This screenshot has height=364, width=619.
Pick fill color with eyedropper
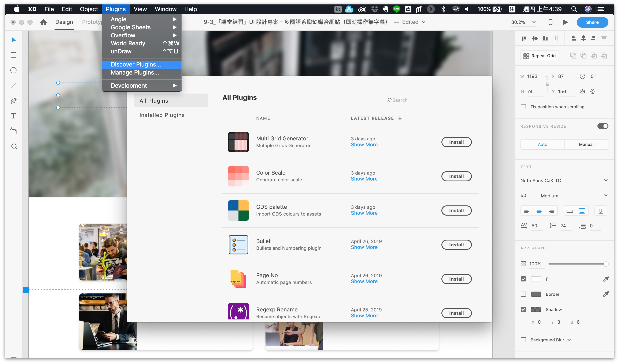[x=605, y=279]
